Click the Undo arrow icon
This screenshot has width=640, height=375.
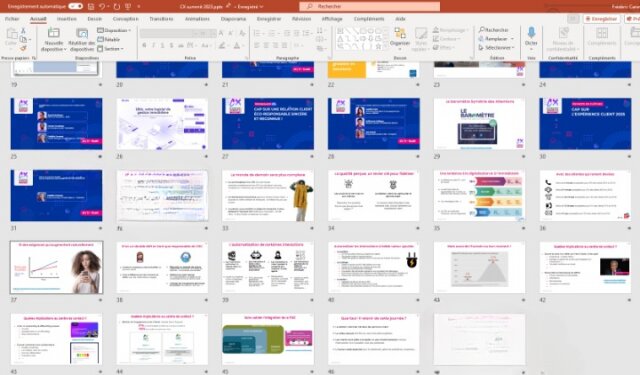click(x=102, y=7)
